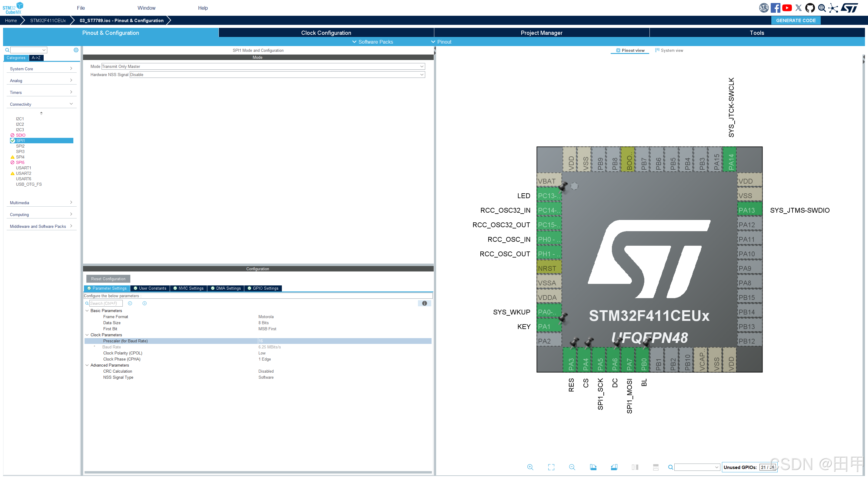The height and width of the screenshot is (479, 868).
Task: Rotate the chip view counterclockwise
Action: [614, 467]
